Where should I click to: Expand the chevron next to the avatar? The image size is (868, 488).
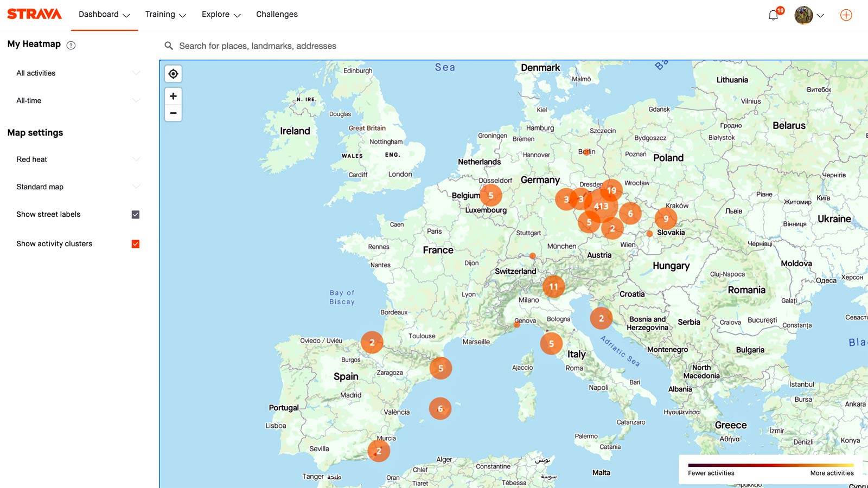click(x=820, y=16)
